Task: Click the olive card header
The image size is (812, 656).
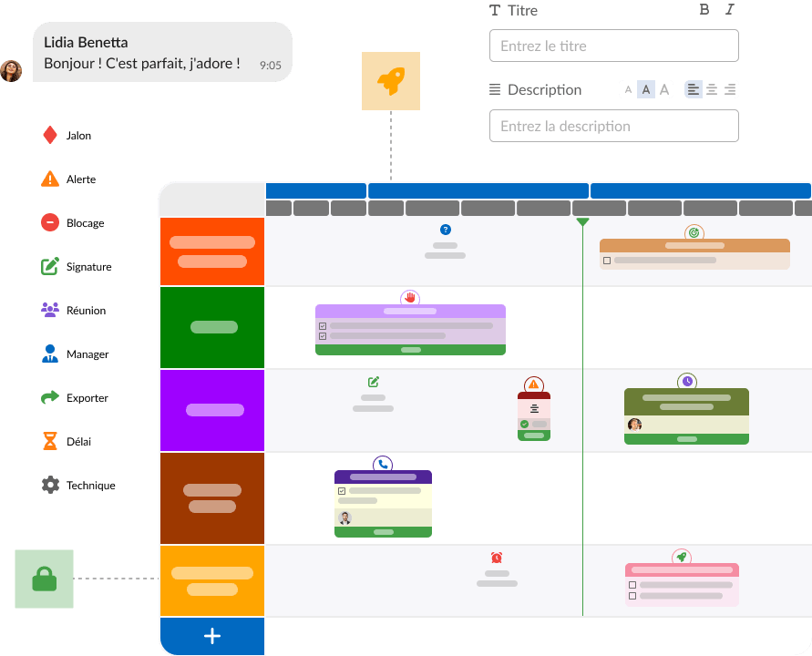Action: coord(686,402)
